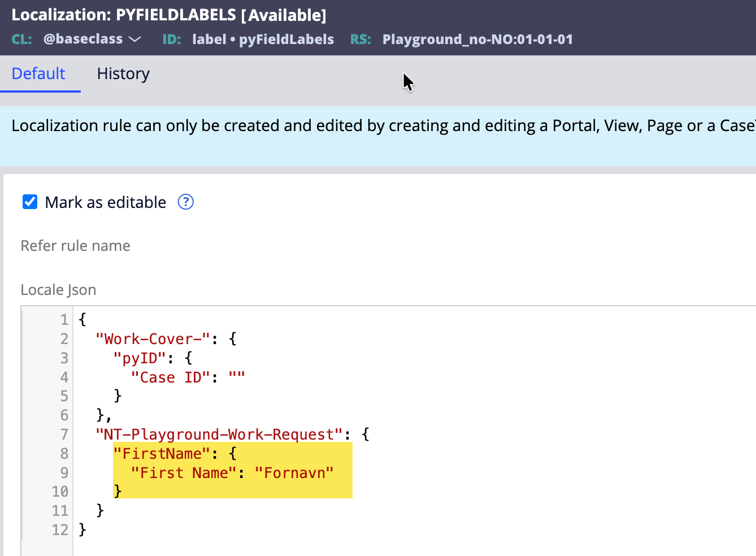Click line number 7 in editor gutter
This screenshot has width=756, height=556.
click(x=64, y=435)
